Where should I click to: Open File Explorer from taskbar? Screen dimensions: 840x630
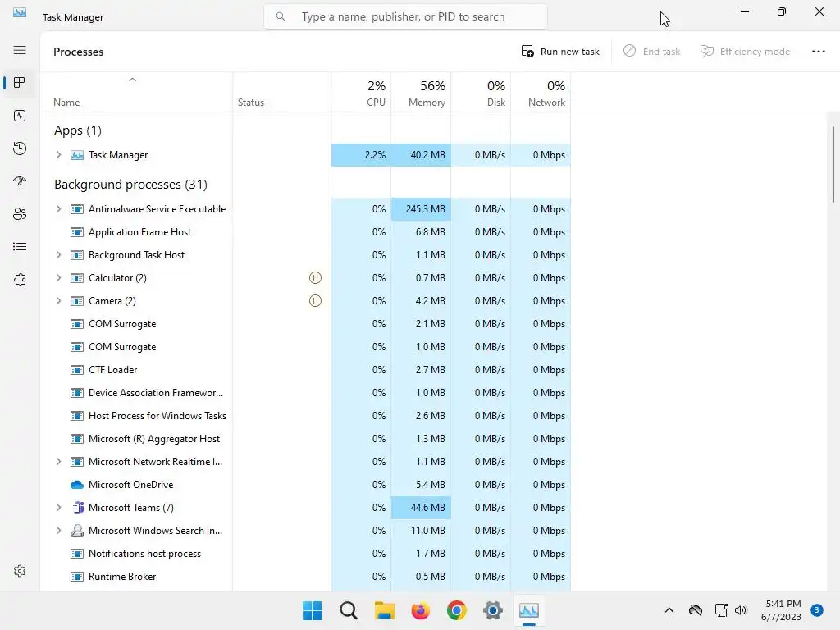tap(384, 610)
